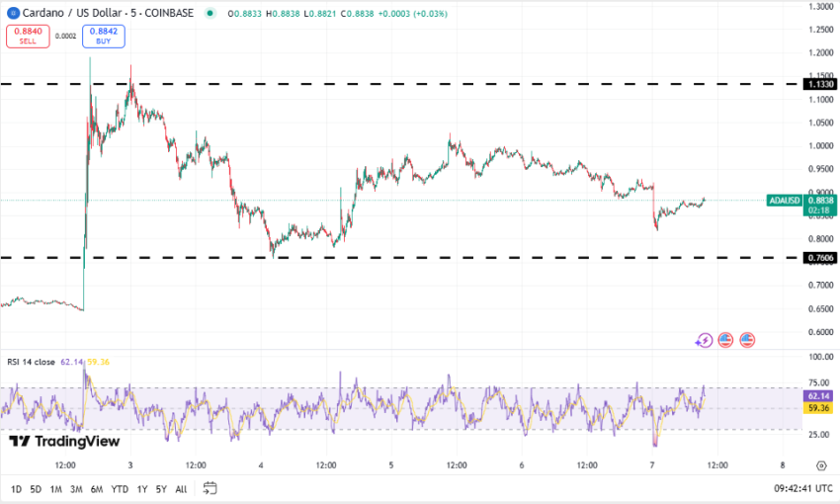
Task: Click the RSI 14 close indicator label
Action: [x=32, y=362]
